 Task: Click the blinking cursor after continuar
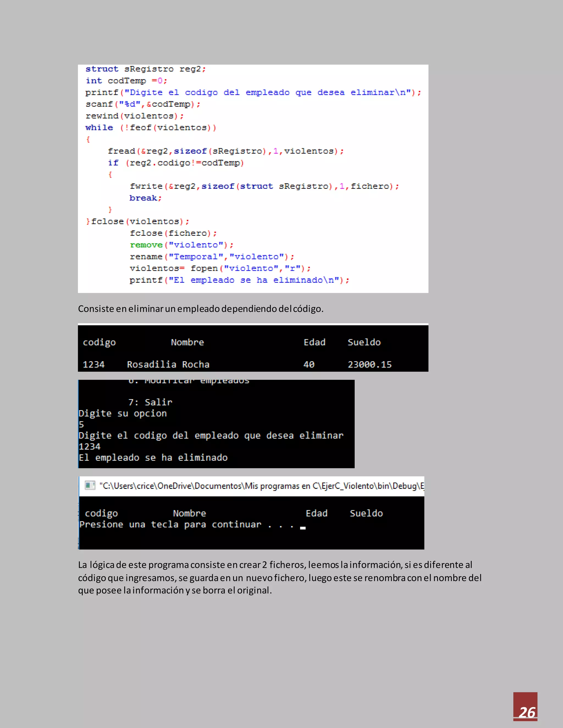click(x=302, y=528)
